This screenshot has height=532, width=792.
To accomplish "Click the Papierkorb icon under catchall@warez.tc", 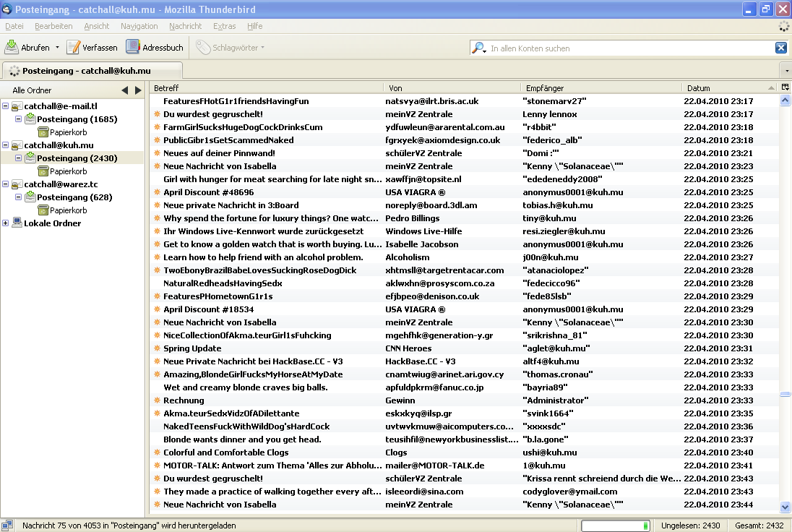I will tap(43, 210).
